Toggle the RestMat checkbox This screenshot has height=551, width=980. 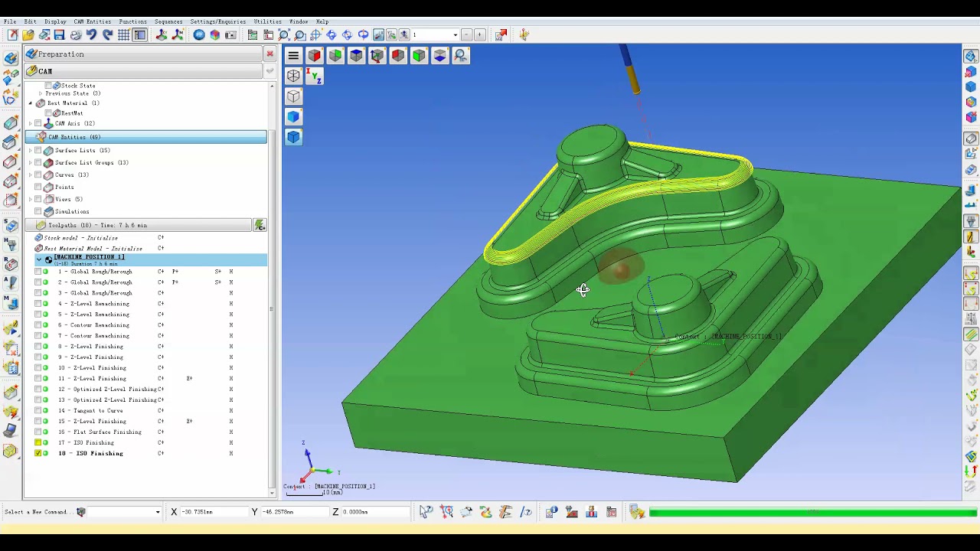tap(49, 113)
